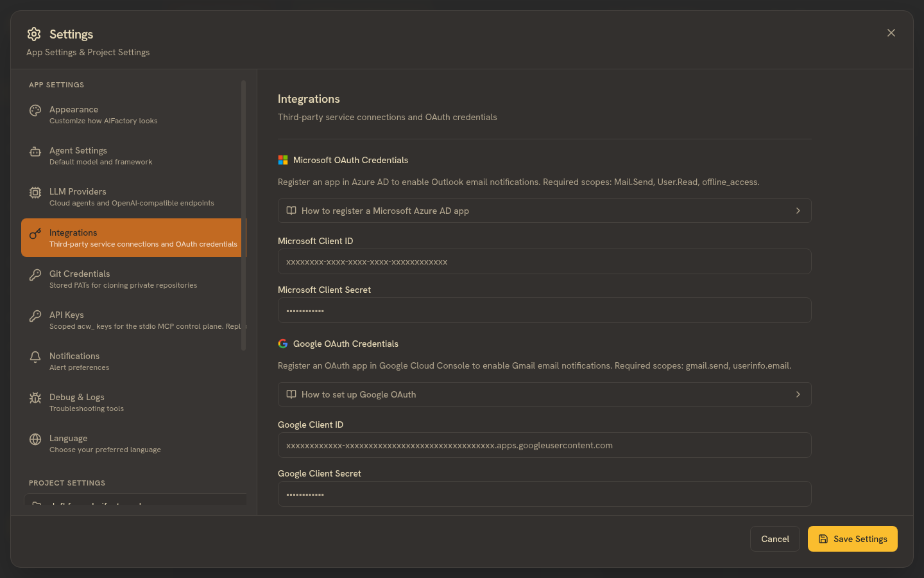The height and width of the screenshot is (578, 924).
Task: Click chevron on the Azure AD guide row
Action: (798, 211)
